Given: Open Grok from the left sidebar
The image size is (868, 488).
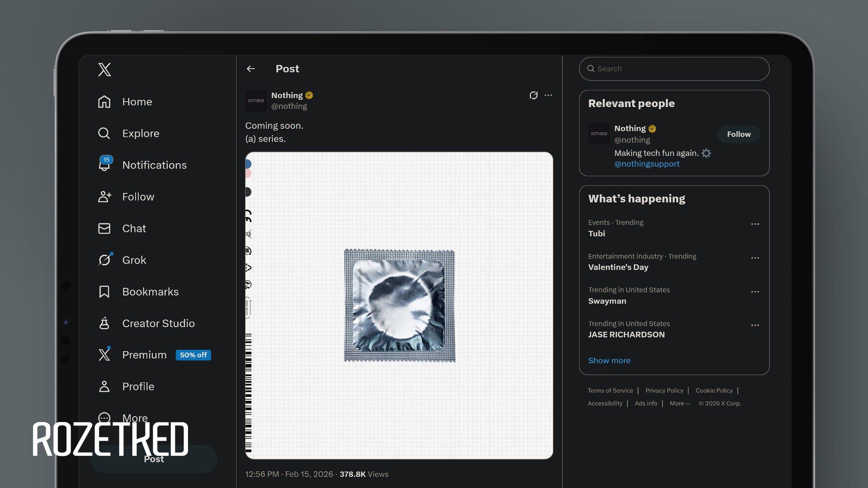Looking at the screenshot, I should 134,260.
